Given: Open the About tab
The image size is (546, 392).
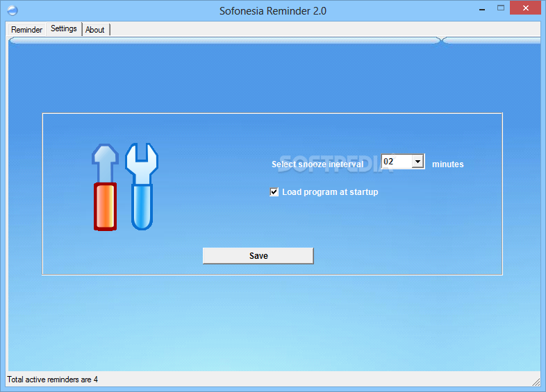Looking at the screenshot, I should tap(95, 30).
